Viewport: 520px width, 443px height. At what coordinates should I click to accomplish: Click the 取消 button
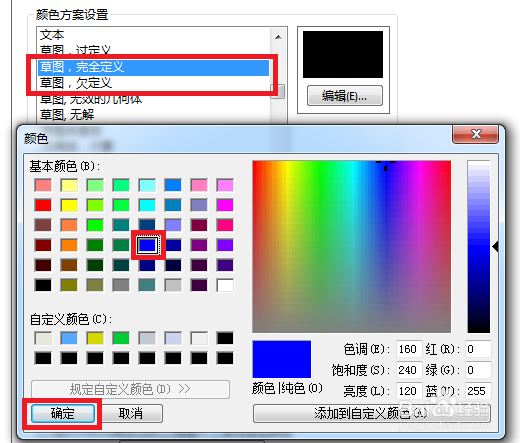[x=131, y=414]
